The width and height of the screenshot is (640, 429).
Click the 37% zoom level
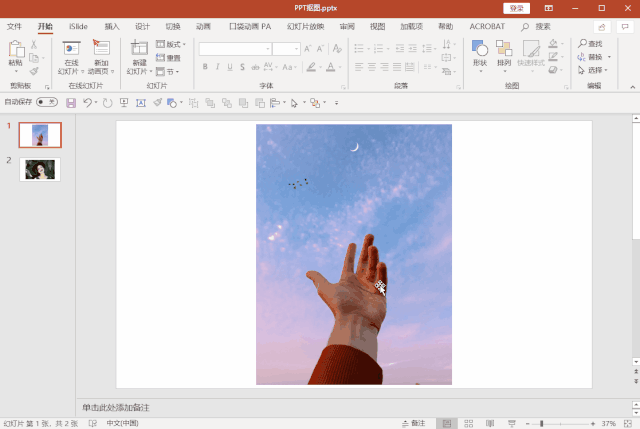coord(608,424)
